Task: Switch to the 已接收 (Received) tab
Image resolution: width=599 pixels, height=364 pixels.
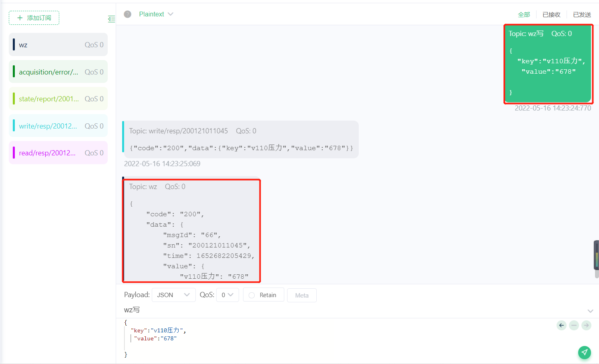Action: coord(551,14)
